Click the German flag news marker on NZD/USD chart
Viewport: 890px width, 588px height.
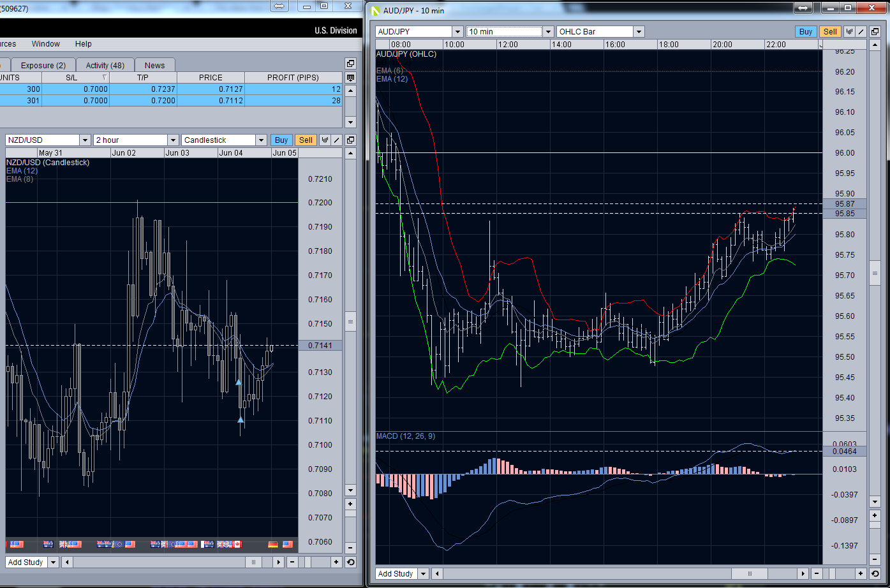[273, 544]
